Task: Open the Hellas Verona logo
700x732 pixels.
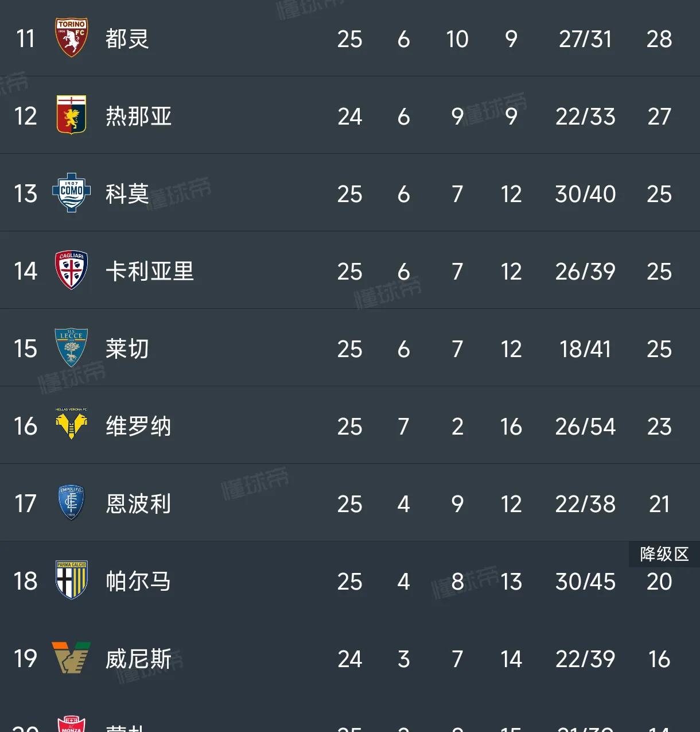Action: click(71, 425)
